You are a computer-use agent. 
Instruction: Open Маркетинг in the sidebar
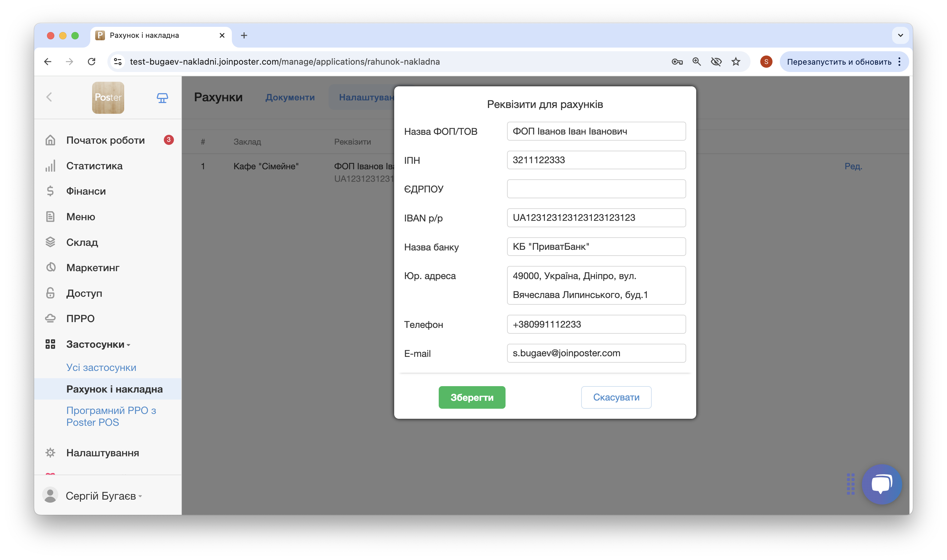tap(93, 267)
